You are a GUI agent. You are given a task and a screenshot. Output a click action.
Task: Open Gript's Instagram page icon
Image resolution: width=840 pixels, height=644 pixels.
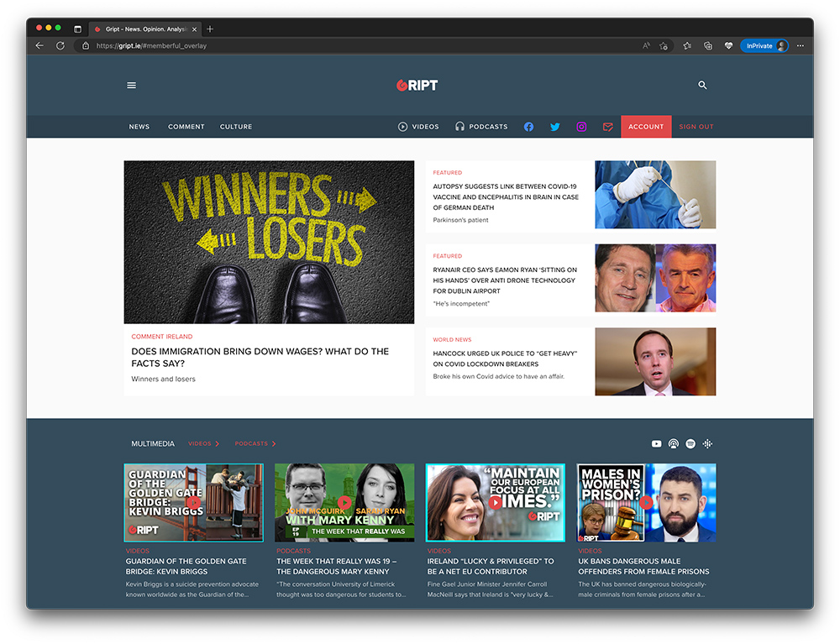click(581, 127)
